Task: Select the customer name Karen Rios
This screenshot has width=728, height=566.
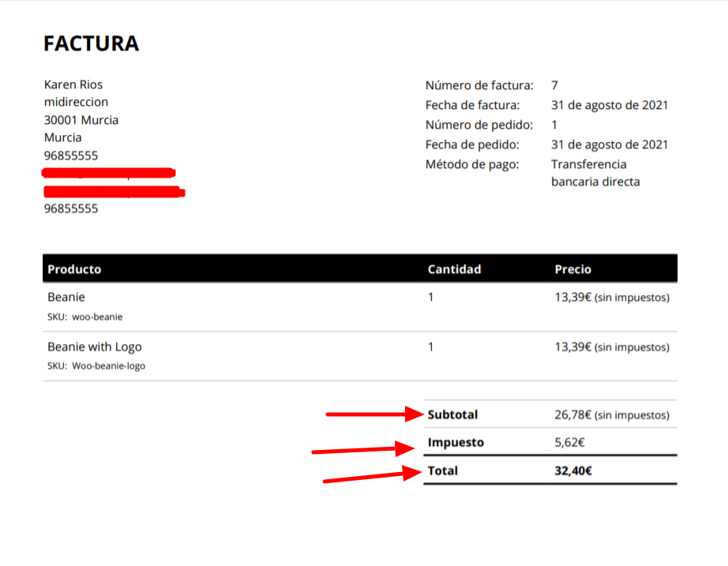Action: pyautogui.click(x=73, y=84)
